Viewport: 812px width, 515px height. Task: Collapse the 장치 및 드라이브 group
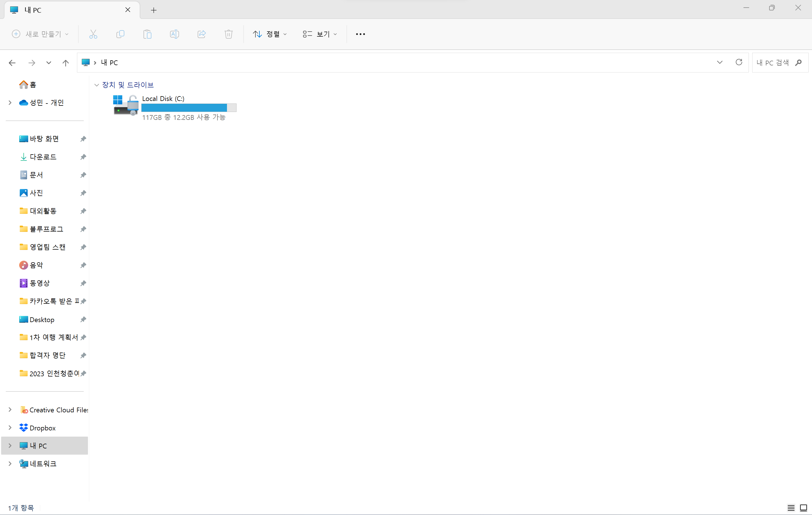(97, 85)
